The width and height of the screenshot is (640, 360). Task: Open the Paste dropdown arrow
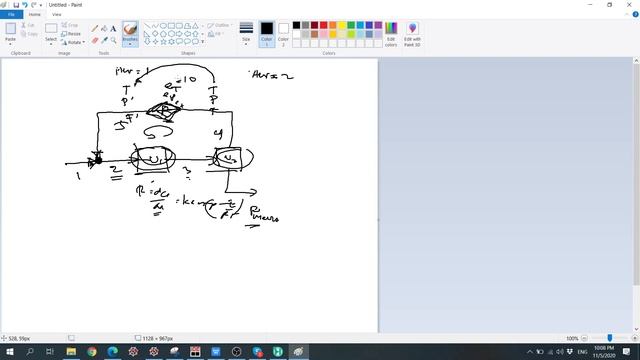click(11, 44)
